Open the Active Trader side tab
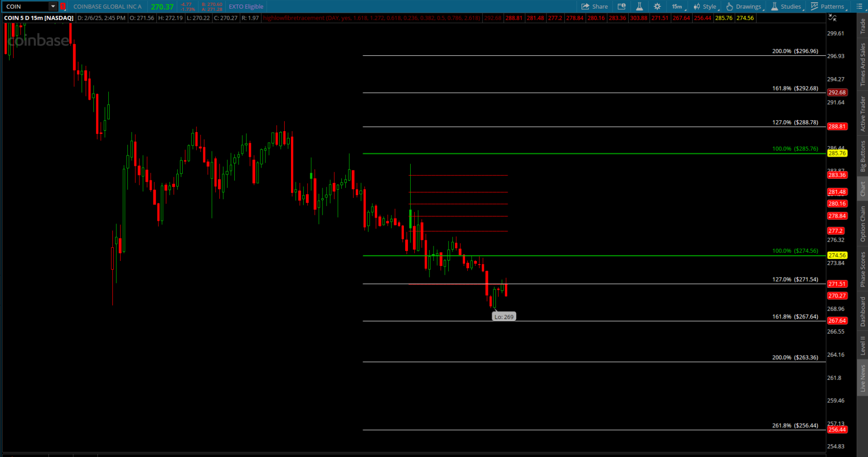868x457 pixels. [x=863, y=114]
